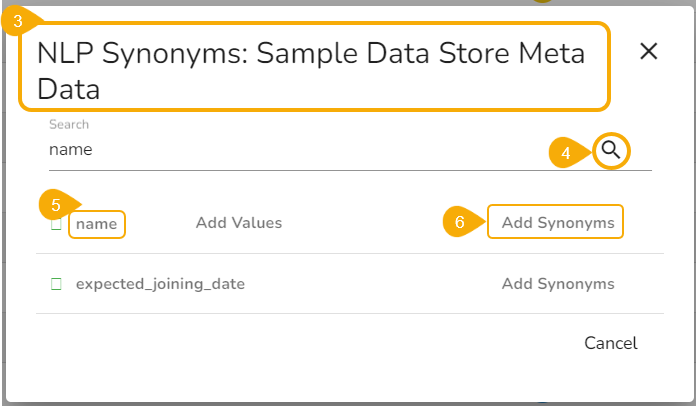The image size is (696, 406).
Task: Click the NLP Synonyms dialog title
Action: pyautogui.click(x=312, y=54)
